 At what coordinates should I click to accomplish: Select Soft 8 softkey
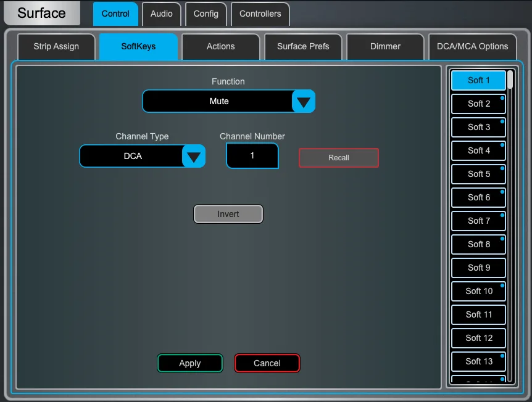tap(478, 244)
